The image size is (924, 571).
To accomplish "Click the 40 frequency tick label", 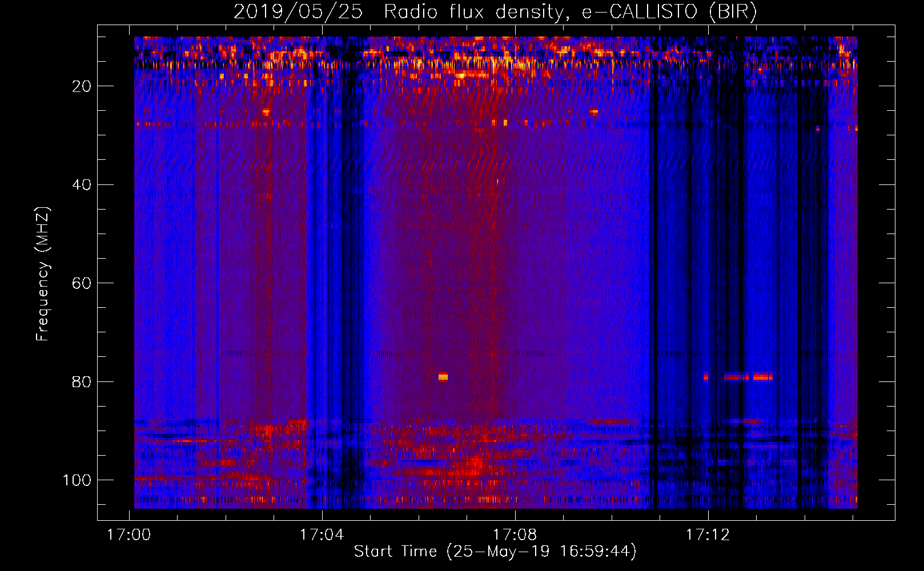I will pos(82,184).
